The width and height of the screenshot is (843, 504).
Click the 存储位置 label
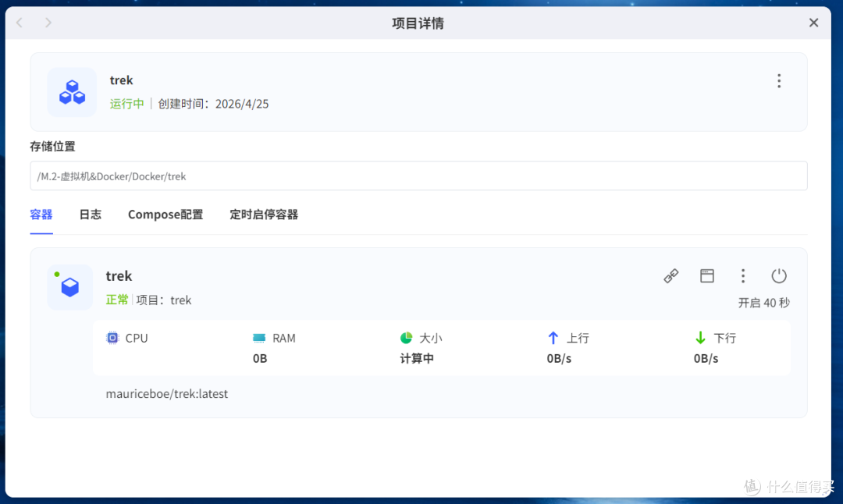coord(53,146)
